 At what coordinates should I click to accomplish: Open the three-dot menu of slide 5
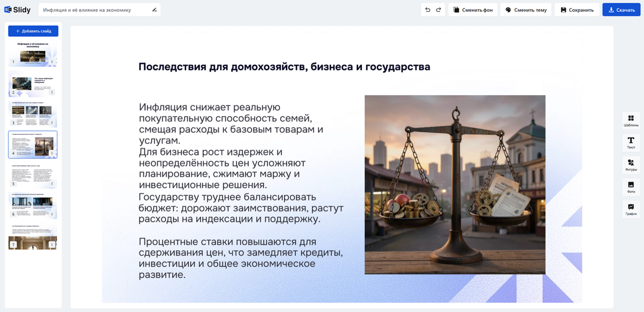click(52, 184)
